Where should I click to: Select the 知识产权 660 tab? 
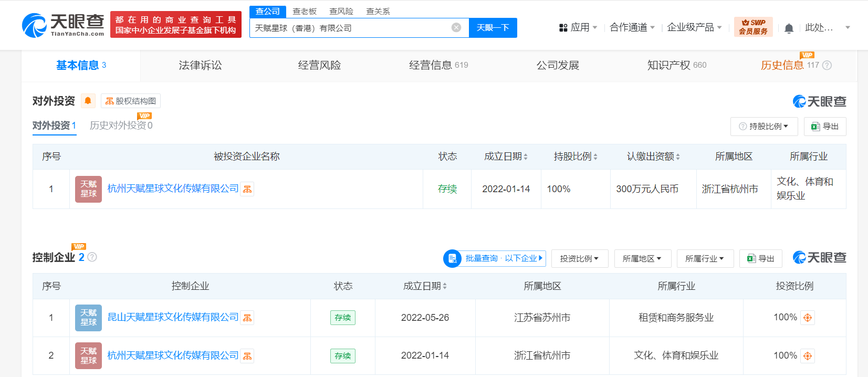click(677, 65)
